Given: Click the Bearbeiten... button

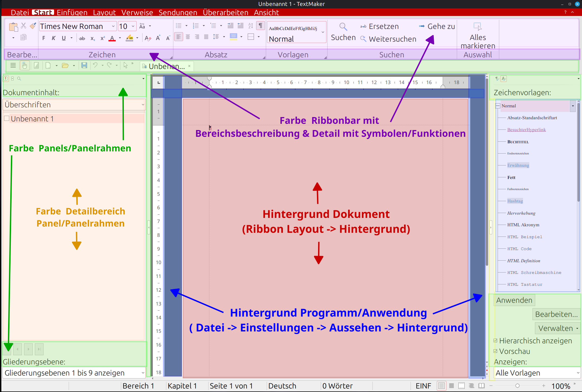Looking at the screenshot, I should (x=556, y=314).
